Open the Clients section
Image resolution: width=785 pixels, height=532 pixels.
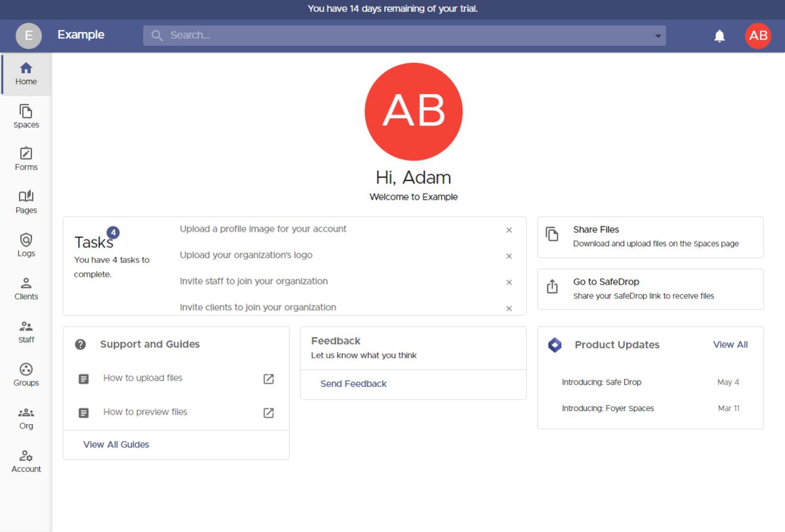[26, 288]
